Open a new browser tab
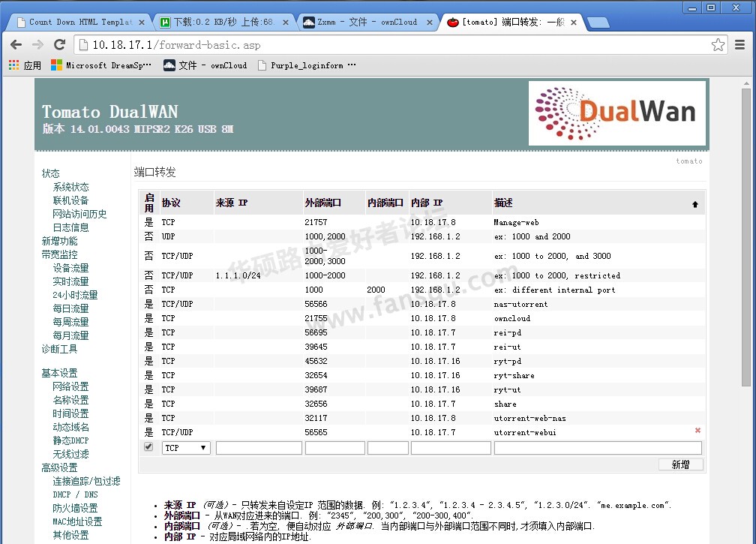The image size is (756, 544). point(598,23)
